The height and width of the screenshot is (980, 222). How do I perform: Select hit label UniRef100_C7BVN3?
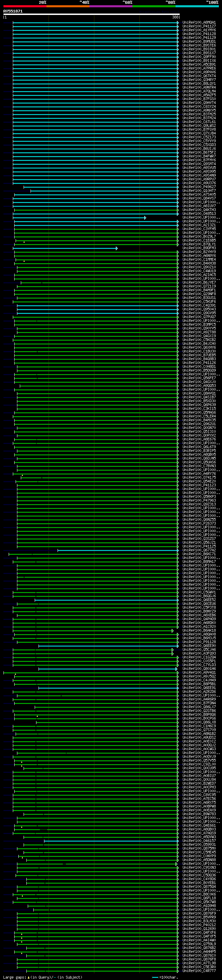click(199, 465)
